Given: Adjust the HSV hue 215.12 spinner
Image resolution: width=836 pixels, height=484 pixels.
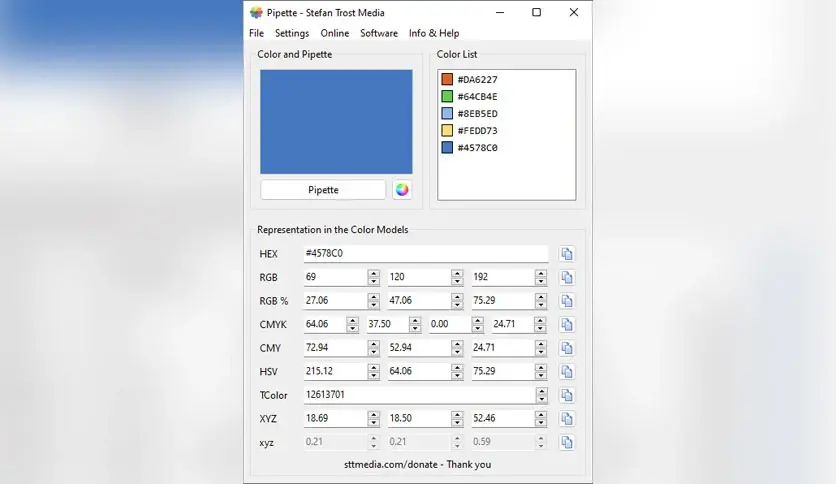Looking at the screenshot, I should coord(374,372).
